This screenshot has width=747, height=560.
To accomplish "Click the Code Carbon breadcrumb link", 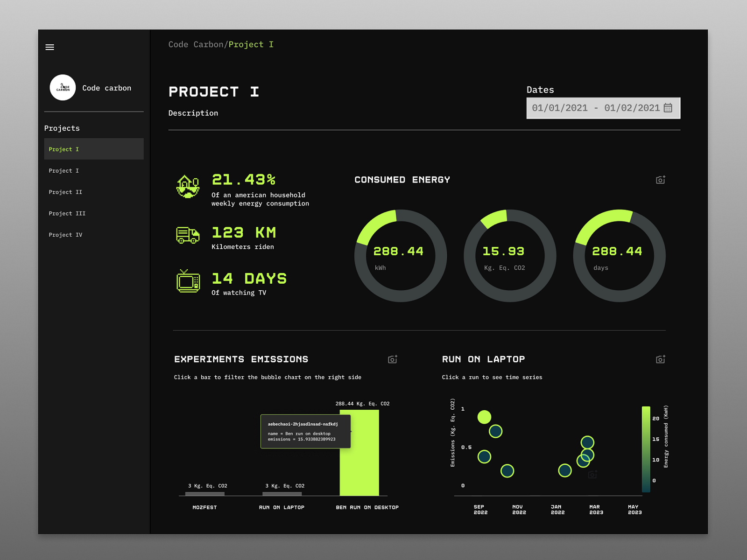I will coord(196,44).
